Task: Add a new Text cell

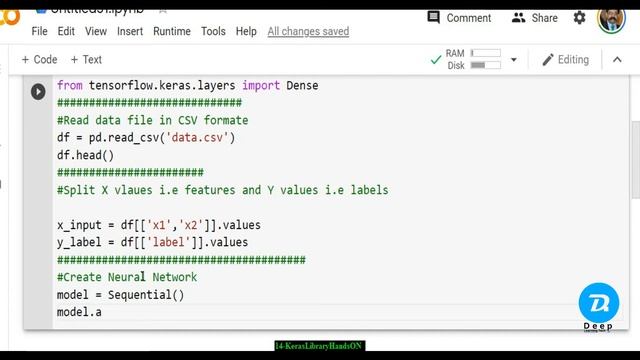Action: [86, 60]
